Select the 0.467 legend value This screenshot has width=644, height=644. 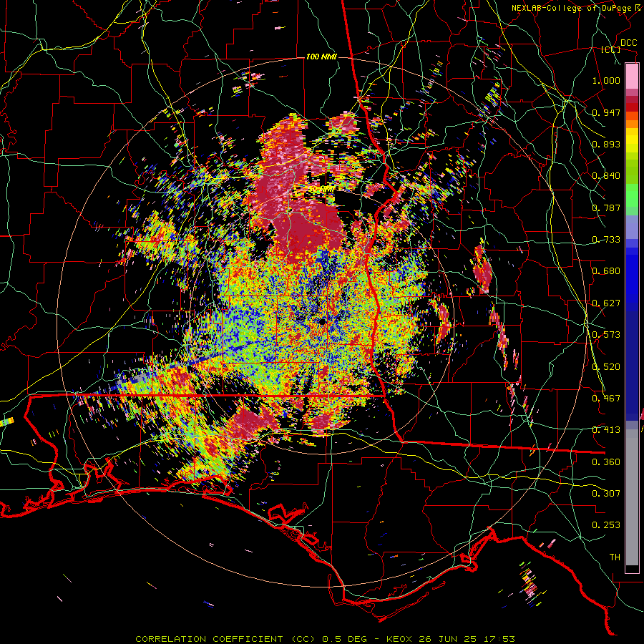[x=606, y=399]
